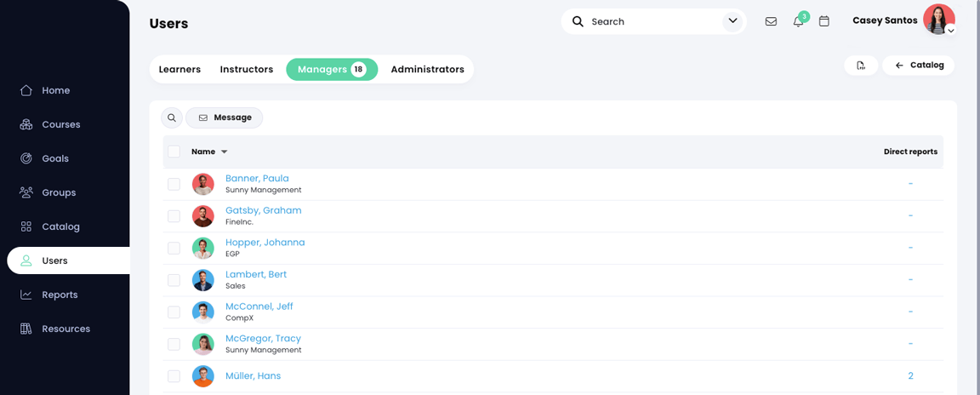Open Resources in the sidebar
Screen dimensions: 980x395
click(66, 329)
